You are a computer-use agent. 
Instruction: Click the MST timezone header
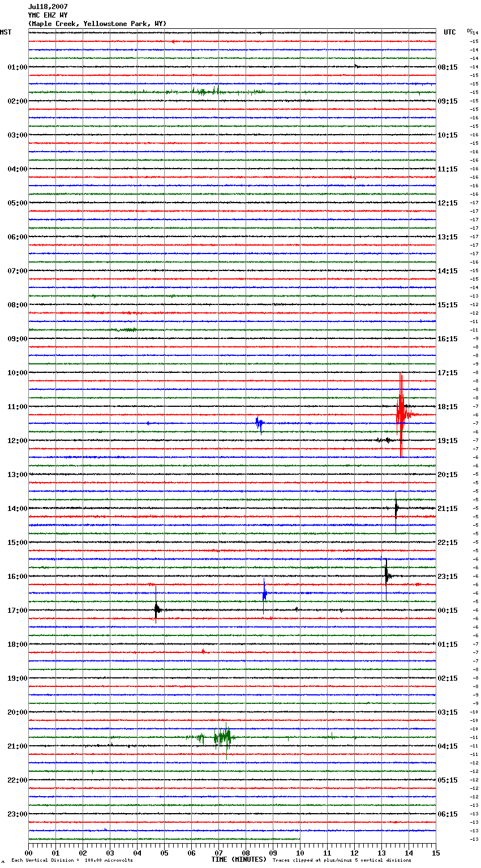click(6, 32)
